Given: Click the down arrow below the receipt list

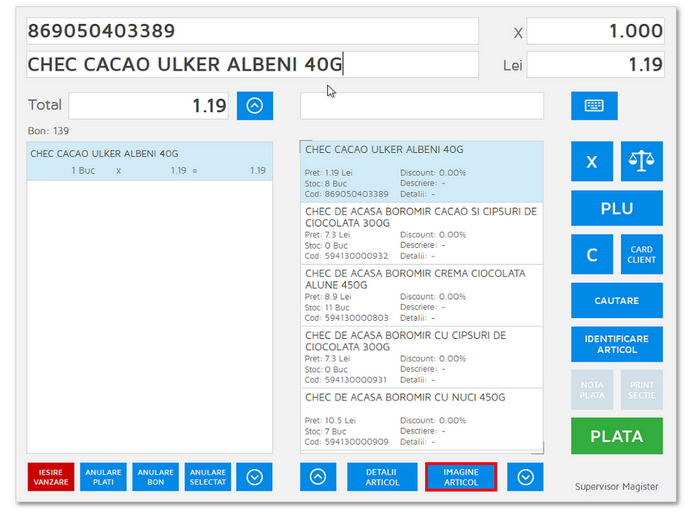Looking at the screenshot, I should pyautogui.click(x=254, y=477).
